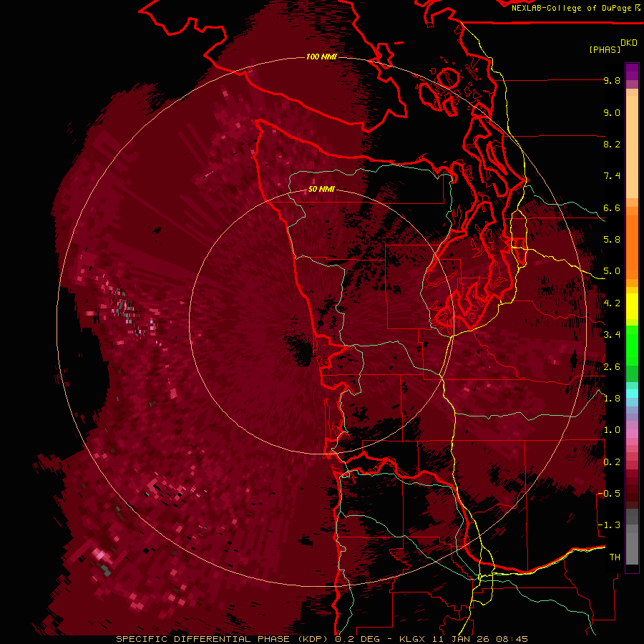
Task: Select the -1.3 scale value
Action: click(x=609, y=525)
